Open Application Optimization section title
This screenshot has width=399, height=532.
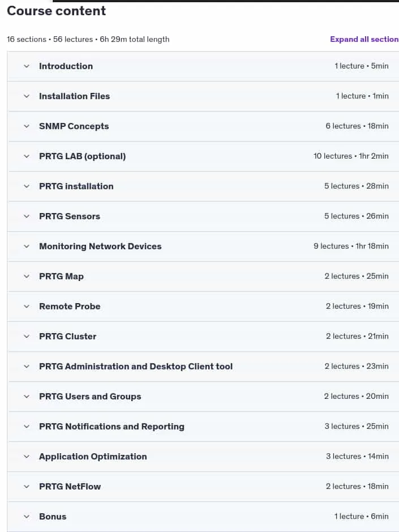click(x=93, y=457)
